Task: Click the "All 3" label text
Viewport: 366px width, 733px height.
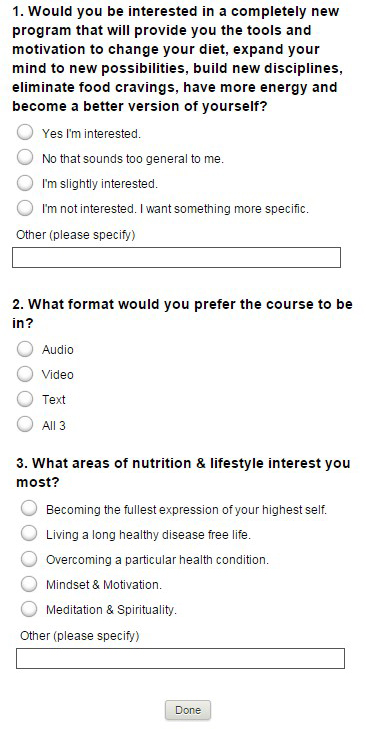Action: click(54, 425)
